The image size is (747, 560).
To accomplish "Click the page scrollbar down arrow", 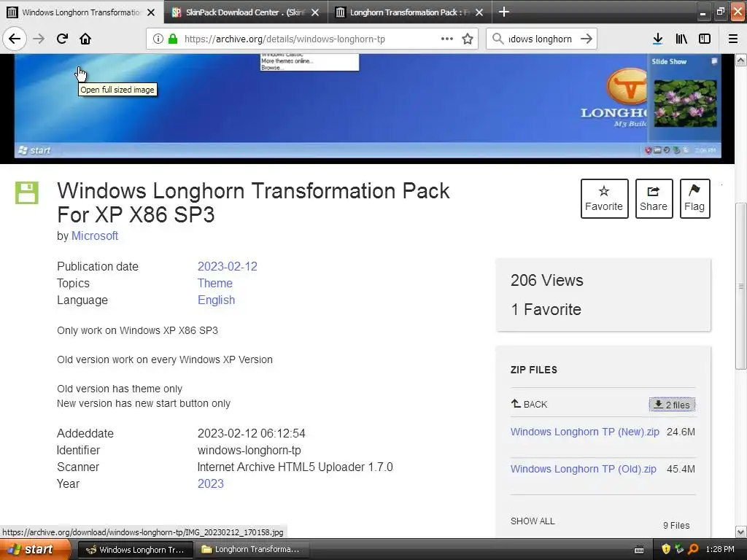I will (x=741, y=532).
